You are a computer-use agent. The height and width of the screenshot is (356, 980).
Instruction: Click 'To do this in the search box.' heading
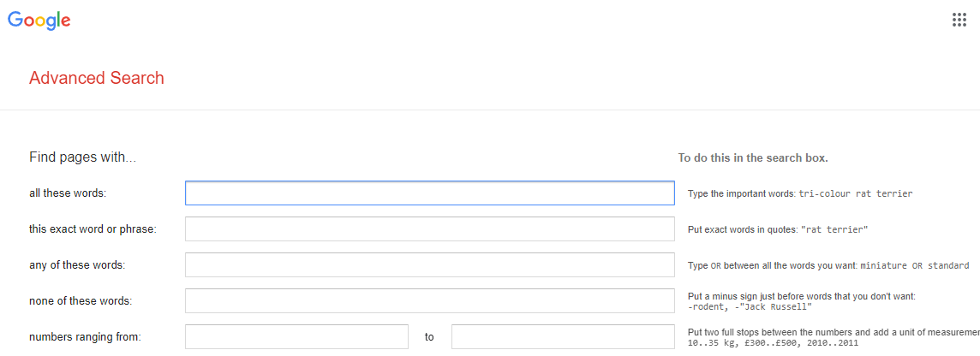(x=753, y=158)
